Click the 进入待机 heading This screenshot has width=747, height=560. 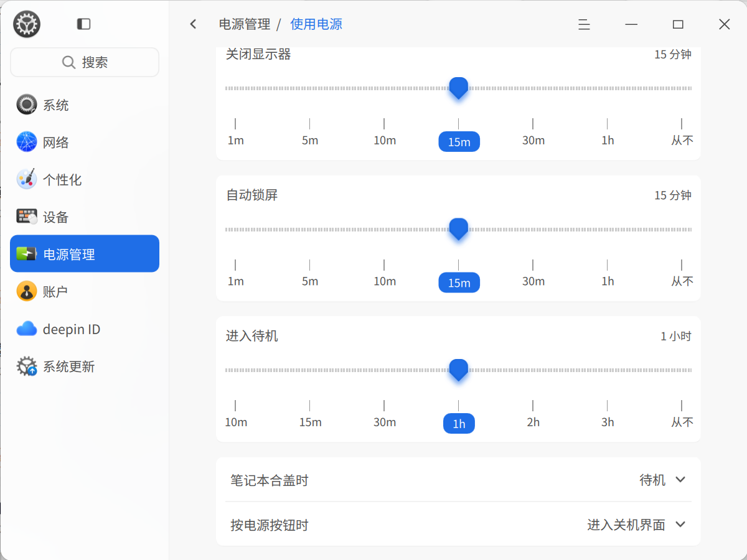(x=252, y=336)
